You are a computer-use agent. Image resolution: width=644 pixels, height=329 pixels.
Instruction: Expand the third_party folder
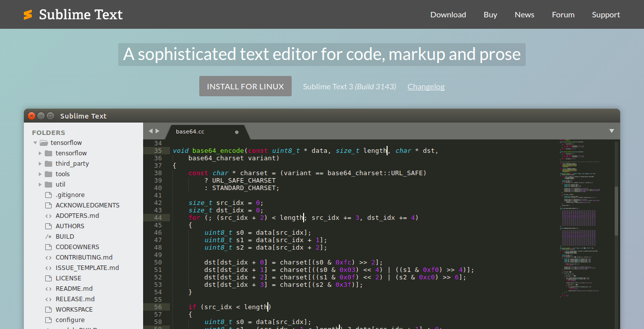click(40, 164)
